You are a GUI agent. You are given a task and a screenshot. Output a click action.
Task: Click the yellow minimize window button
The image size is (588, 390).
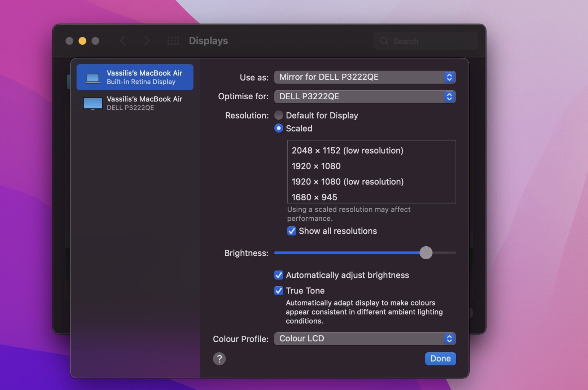(x=82, y=41)
